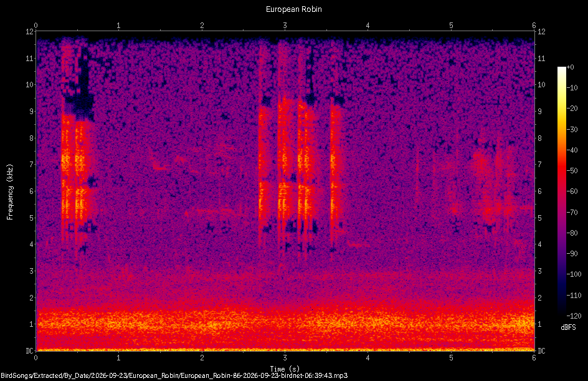Click the "10" tick on the right frequency axis
Screen dimensions: 588x381
(541, 85)
